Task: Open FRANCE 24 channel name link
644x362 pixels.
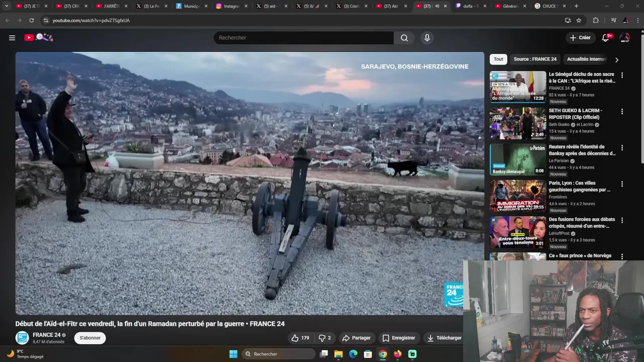Action: click(46, 335)
